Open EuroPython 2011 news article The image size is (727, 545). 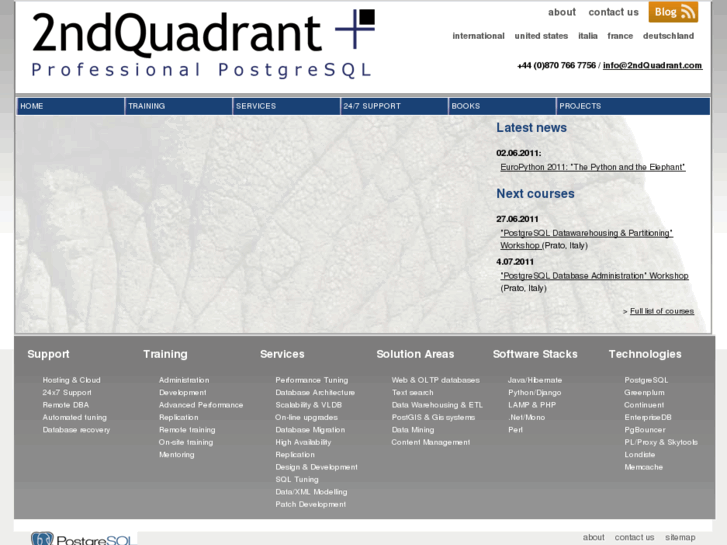593,167
